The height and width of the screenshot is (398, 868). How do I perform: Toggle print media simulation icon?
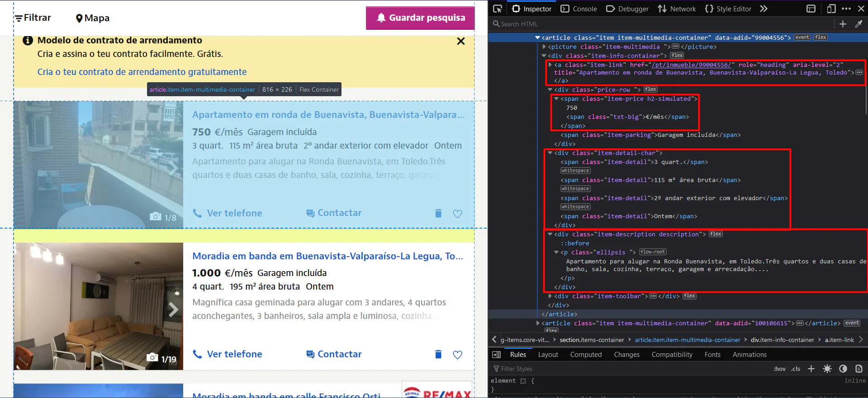tap(859, 369)
